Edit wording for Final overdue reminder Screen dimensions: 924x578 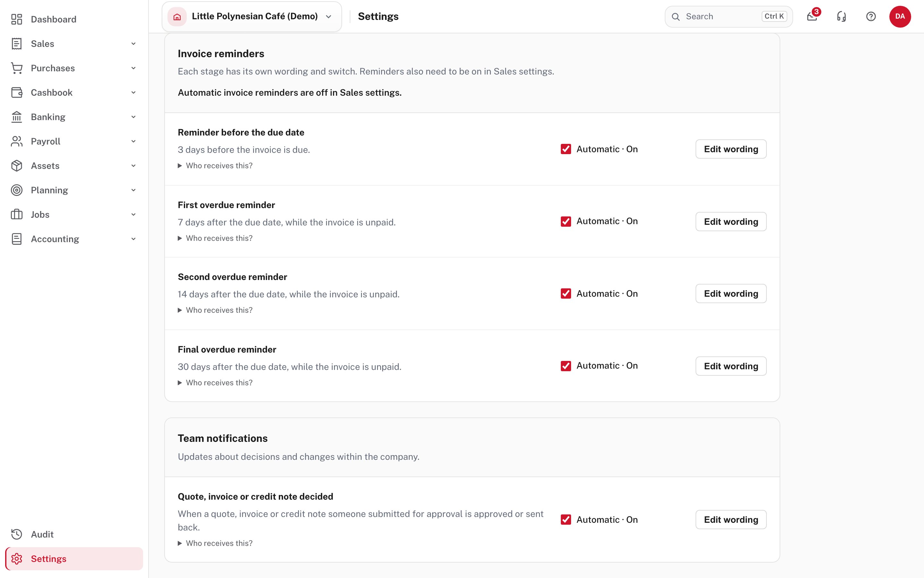pos(731,366)
